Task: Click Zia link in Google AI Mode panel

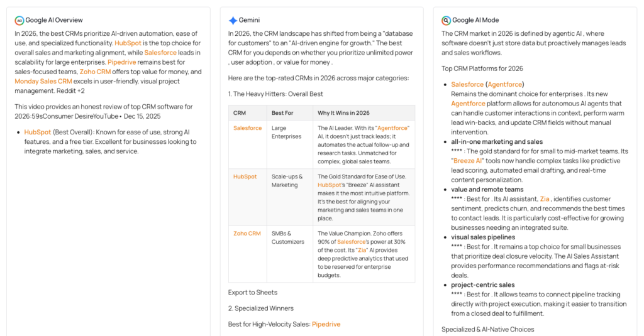Action: [544, 199]
